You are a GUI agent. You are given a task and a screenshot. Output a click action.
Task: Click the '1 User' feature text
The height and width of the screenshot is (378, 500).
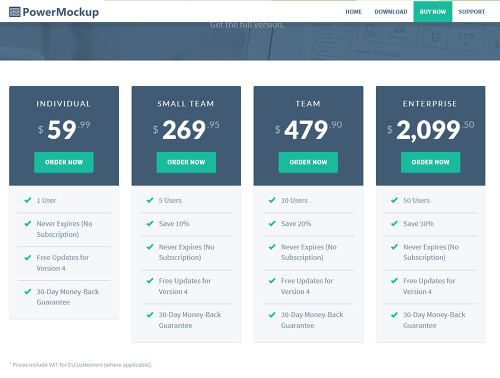point(46,200)
